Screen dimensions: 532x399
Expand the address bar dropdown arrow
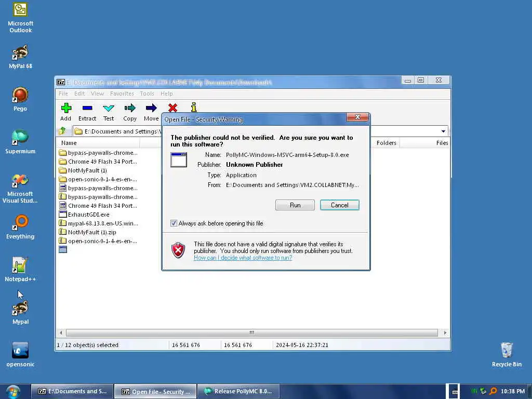point(443,131)
